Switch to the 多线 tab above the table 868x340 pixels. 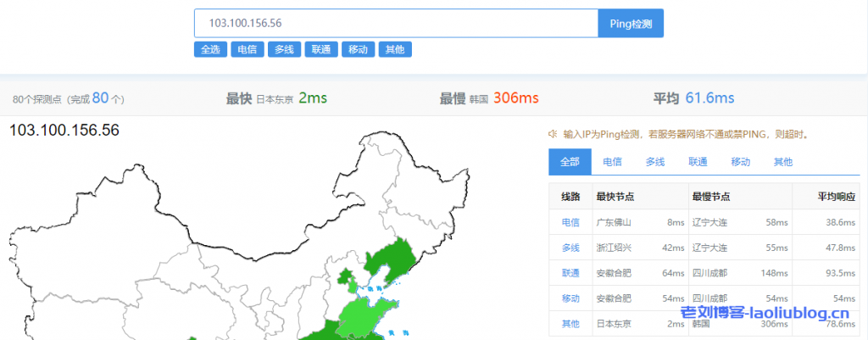655,162
